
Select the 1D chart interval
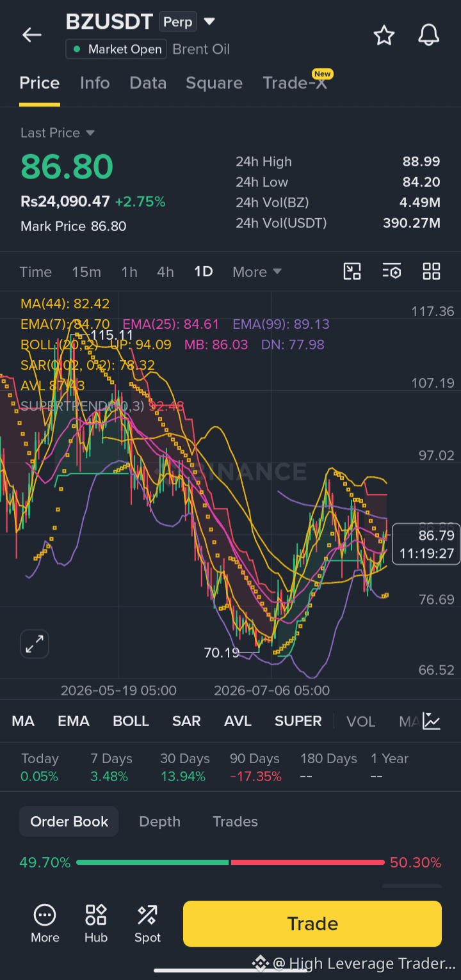point(204,272)
